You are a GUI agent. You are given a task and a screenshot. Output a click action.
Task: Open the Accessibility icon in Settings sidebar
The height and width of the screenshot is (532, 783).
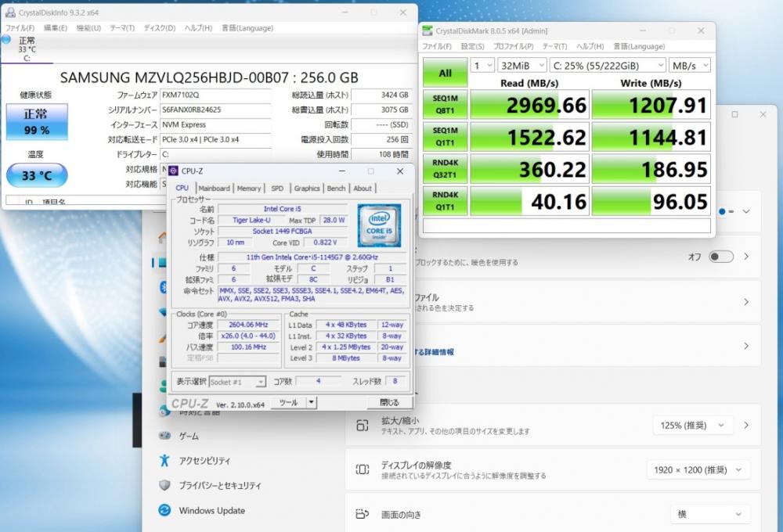tap(164, 460)
